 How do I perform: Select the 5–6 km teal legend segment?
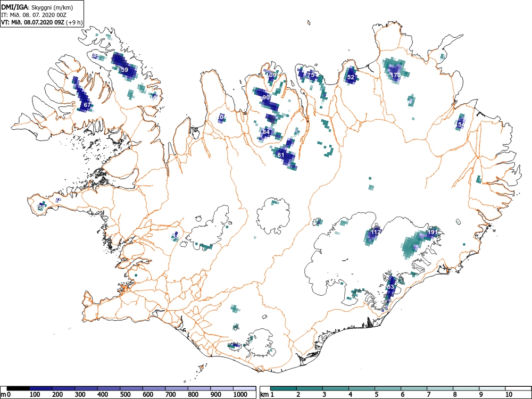pyautogui.click(x=388, y=388)
